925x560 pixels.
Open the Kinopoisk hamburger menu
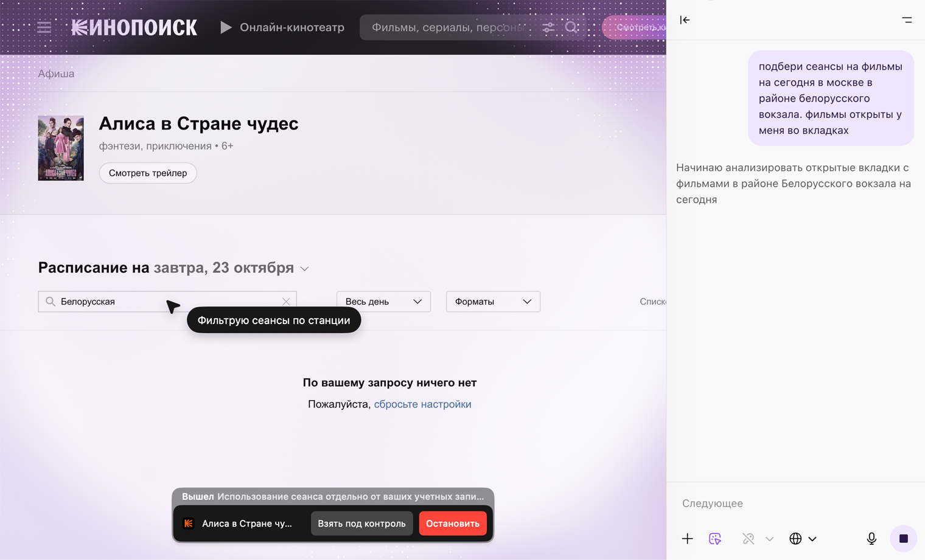pyautogui.click(x=43, y=27)
